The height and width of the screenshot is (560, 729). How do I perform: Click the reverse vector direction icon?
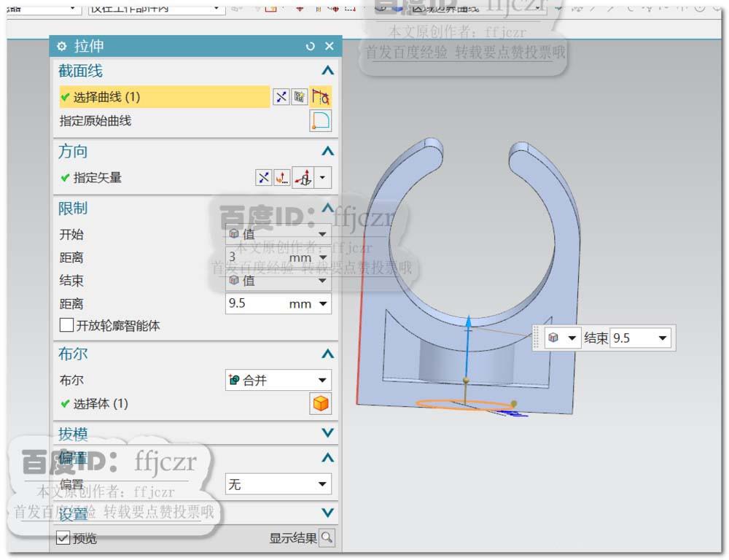click(265, 177)
